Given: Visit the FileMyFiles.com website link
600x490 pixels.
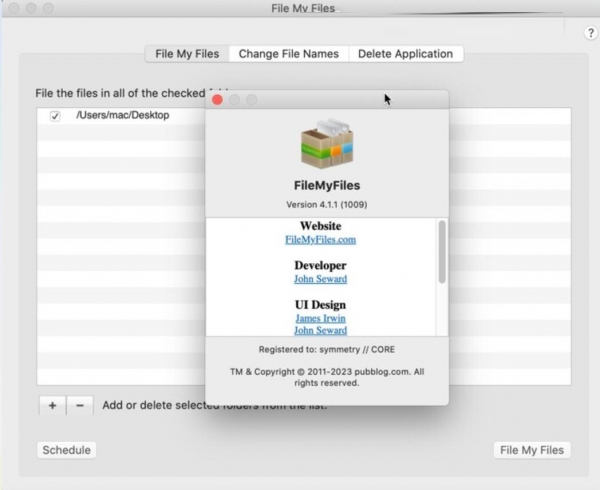Looking at the screenshot, I should point(321,240).
